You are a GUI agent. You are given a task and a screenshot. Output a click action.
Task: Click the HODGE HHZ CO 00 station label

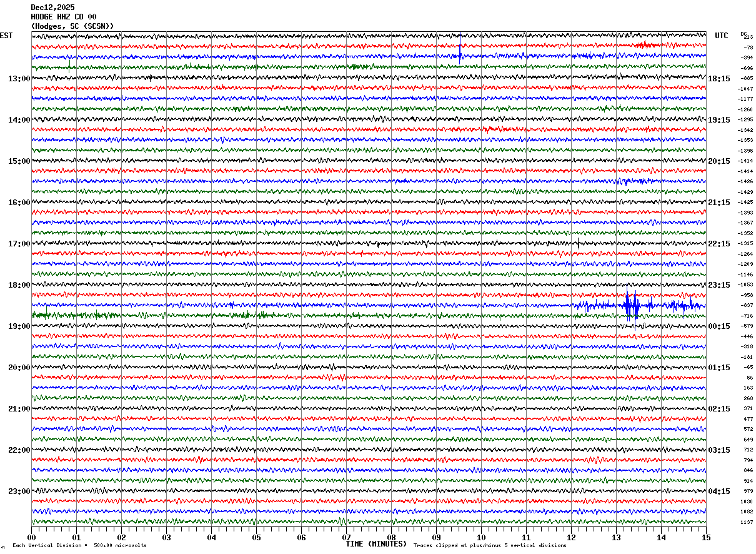[63, 17]
